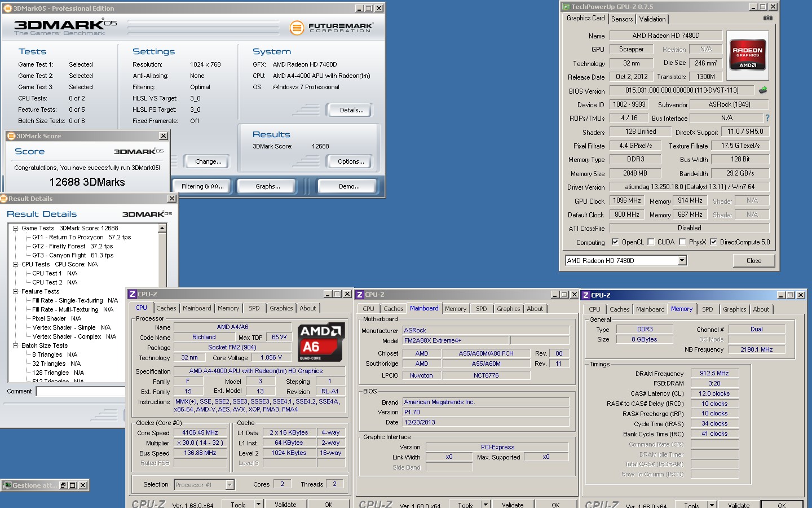This screenshot has width=812, height=508.
Task: Click Validate in CPU-Z Mainboard window
Action: 513,505
